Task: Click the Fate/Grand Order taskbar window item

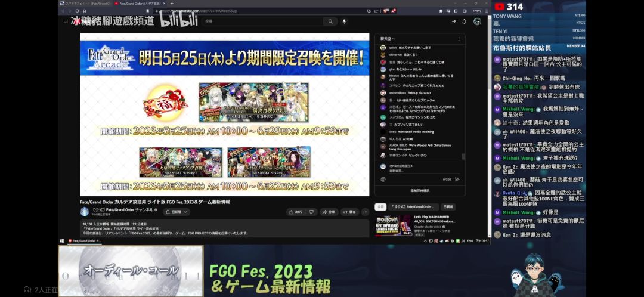Action: tap(85, 241)
